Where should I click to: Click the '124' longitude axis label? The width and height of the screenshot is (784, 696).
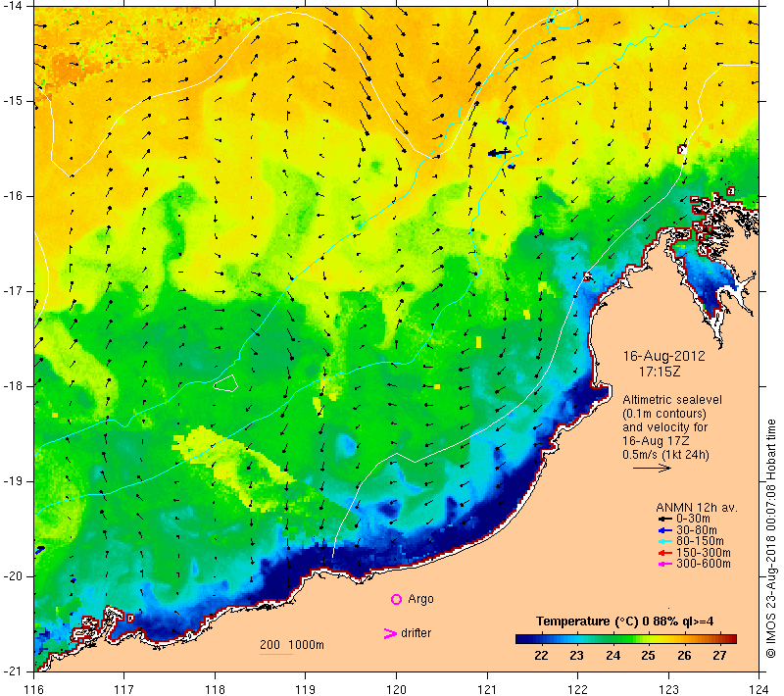(759, 689)
